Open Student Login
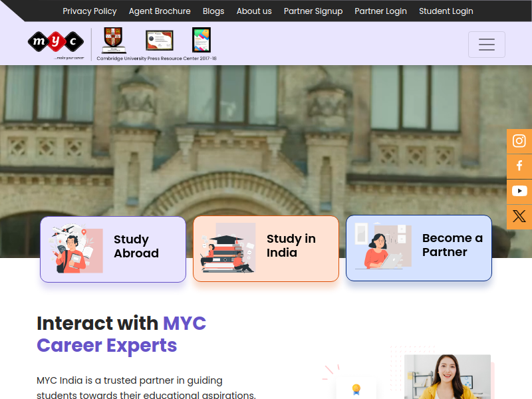The width and height of the screenshot is (532, 399). point(446,11)
